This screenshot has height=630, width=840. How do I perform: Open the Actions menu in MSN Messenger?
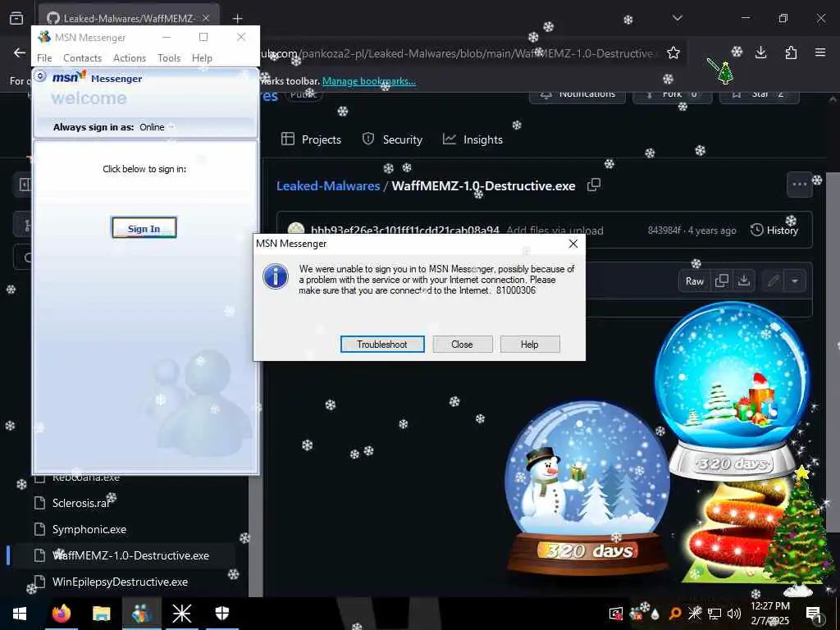coord(129,58)
